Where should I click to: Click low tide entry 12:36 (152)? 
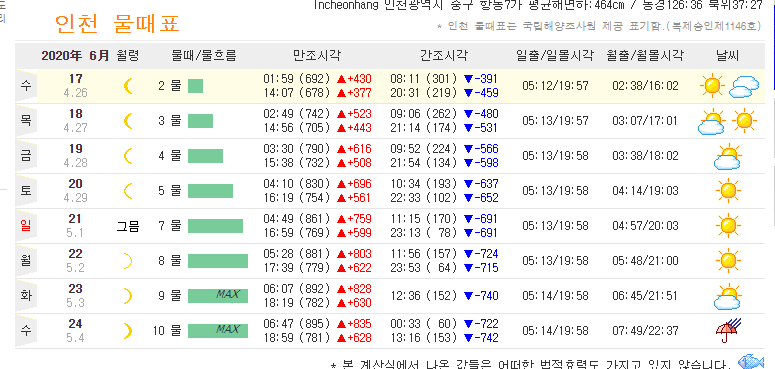click(x=424, y=295)
